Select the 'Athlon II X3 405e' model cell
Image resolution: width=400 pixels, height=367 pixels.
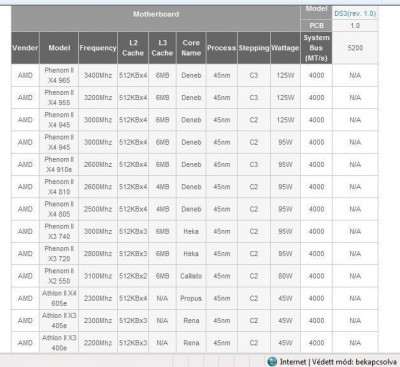(59, 320)
